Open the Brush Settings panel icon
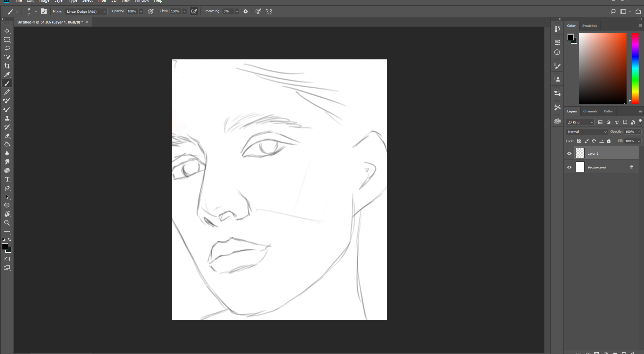This screenshot has width=644, height=354. (x=557, y=66)
